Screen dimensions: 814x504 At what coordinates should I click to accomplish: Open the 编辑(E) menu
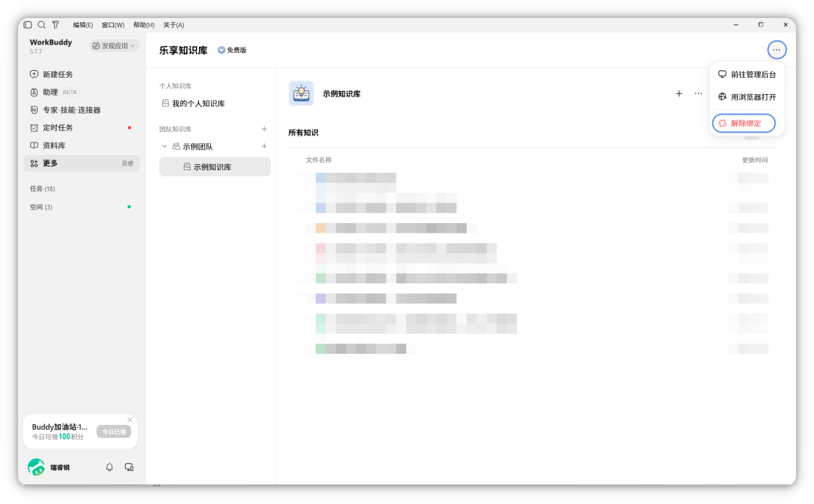point(83,25)
